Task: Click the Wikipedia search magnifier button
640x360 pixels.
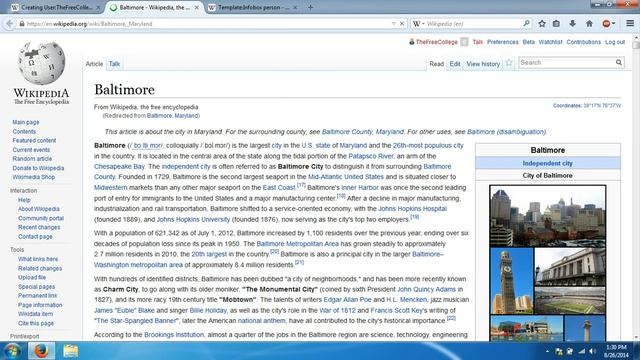Action: pos(619,62)
